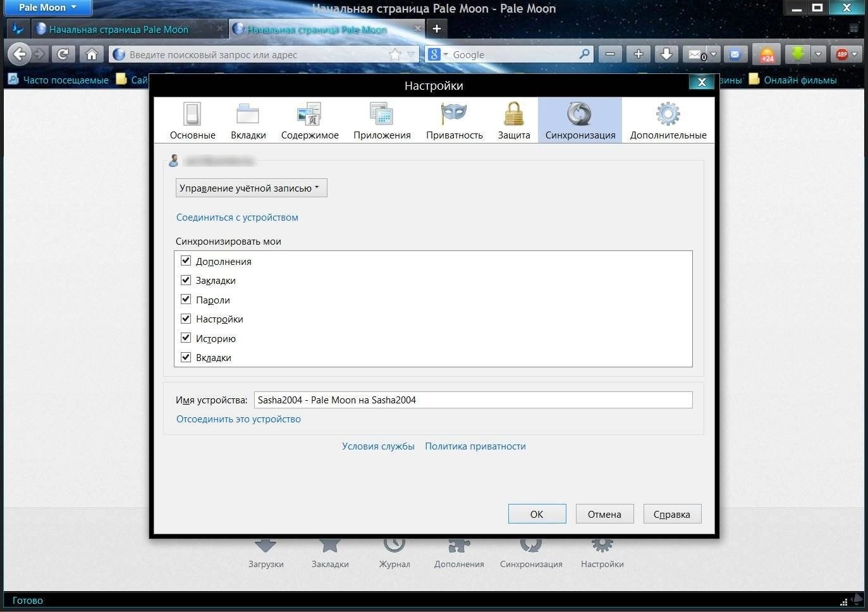
Task: Open a new tab with plus button
Action: (436, 28)
